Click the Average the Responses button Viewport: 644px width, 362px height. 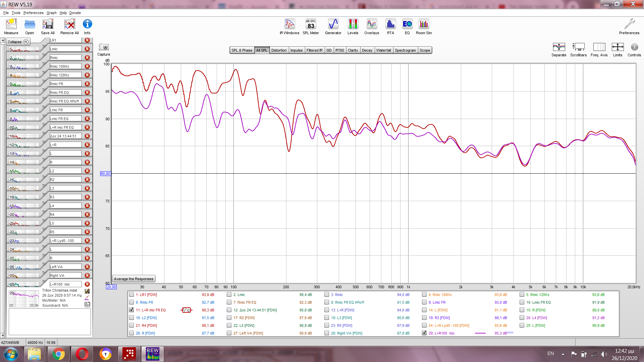click(133, 279)
